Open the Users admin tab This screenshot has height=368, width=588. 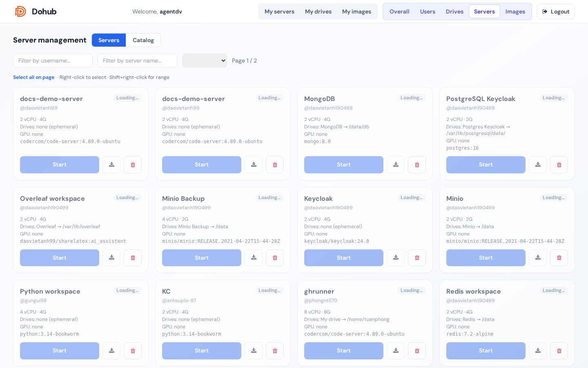(428, 11)
